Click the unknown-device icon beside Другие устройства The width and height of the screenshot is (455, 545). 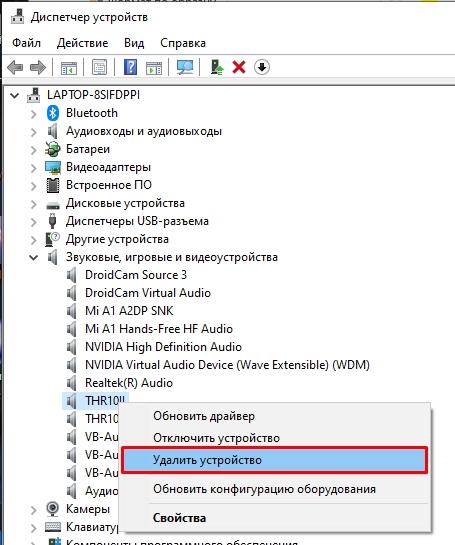click(52, 239)
